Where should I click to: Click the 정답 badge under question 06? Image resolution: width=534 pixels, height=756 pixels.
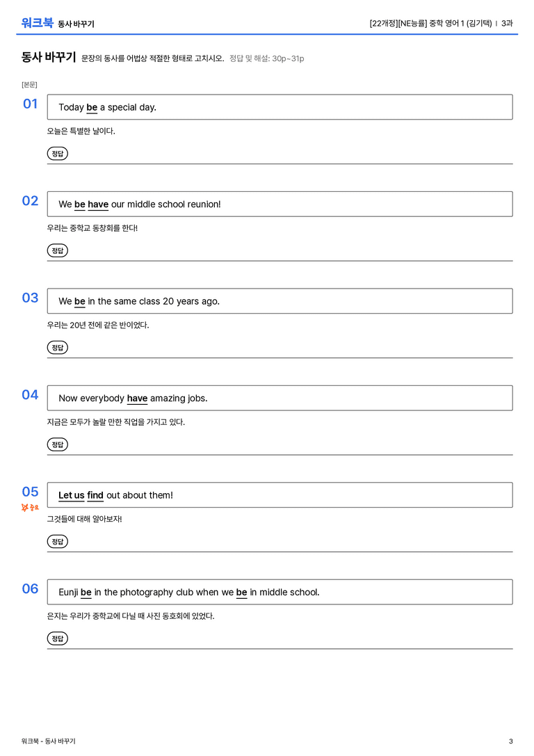coord(57,638)
